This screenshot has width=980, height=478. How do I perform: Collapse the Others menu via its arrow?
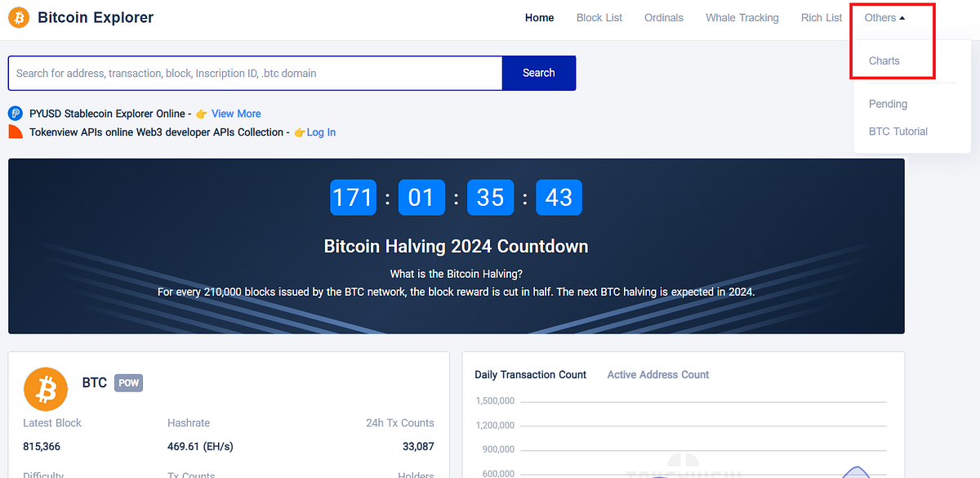[903, 17]
